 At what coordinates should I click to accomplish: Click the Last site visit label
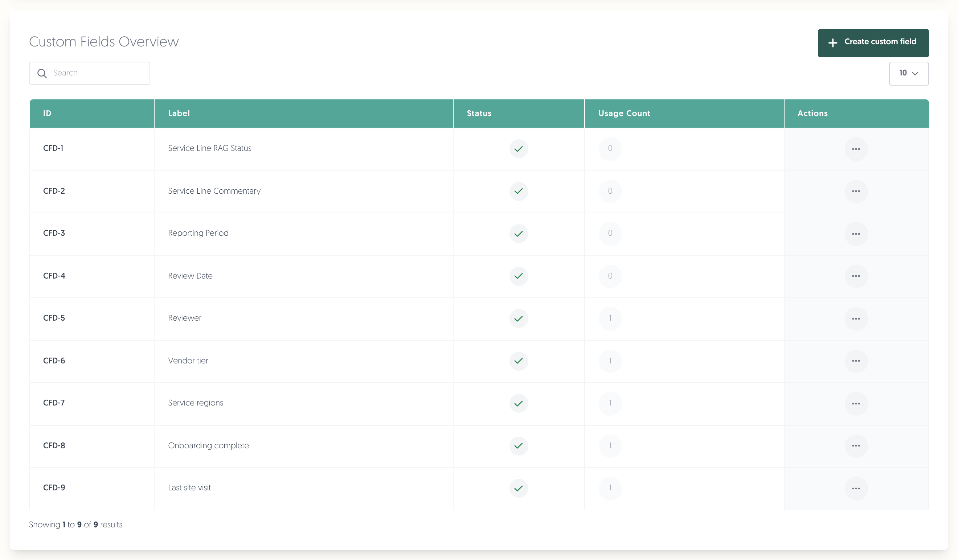pos(189,487)
